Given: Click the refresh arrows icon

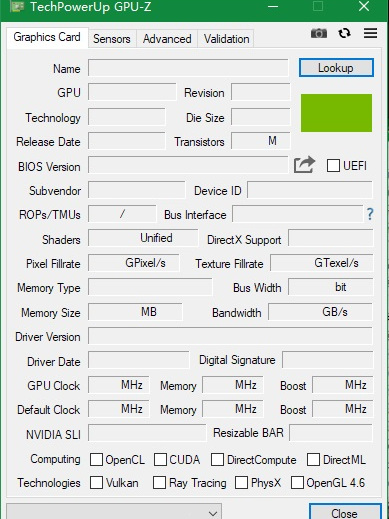Looking at the screenshot, I should pyautogui.click(x=344, y=33).
